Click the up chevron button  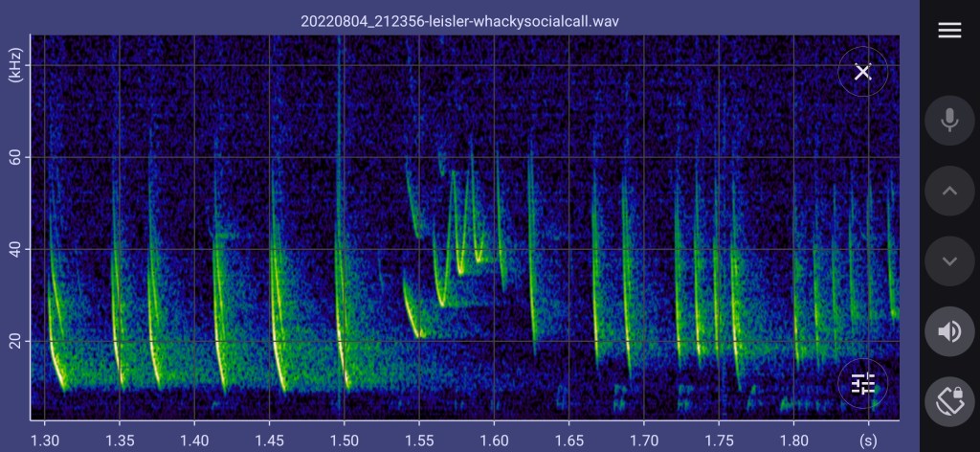949,191
